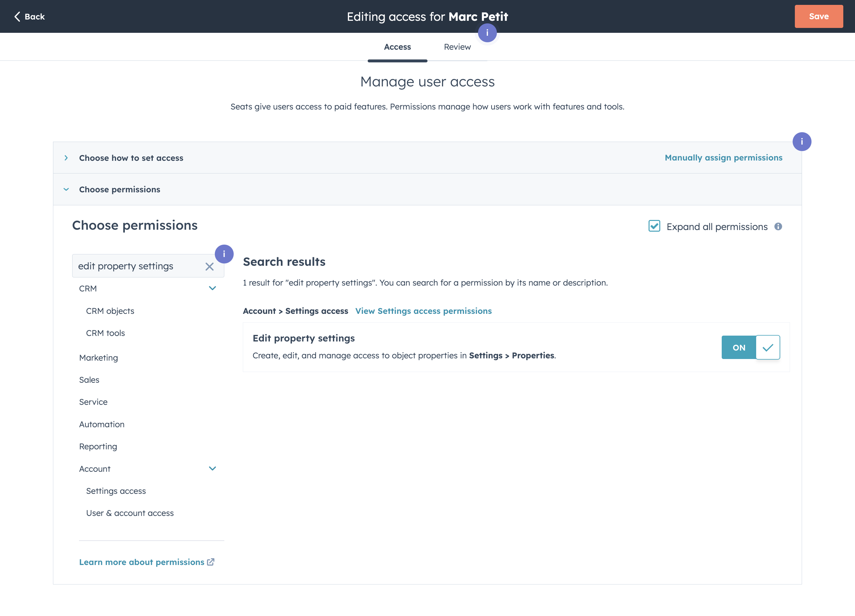This screenshot has height=616, width=855.
Task: Collapse the Account category chevron
Action: tap(212, 468)
